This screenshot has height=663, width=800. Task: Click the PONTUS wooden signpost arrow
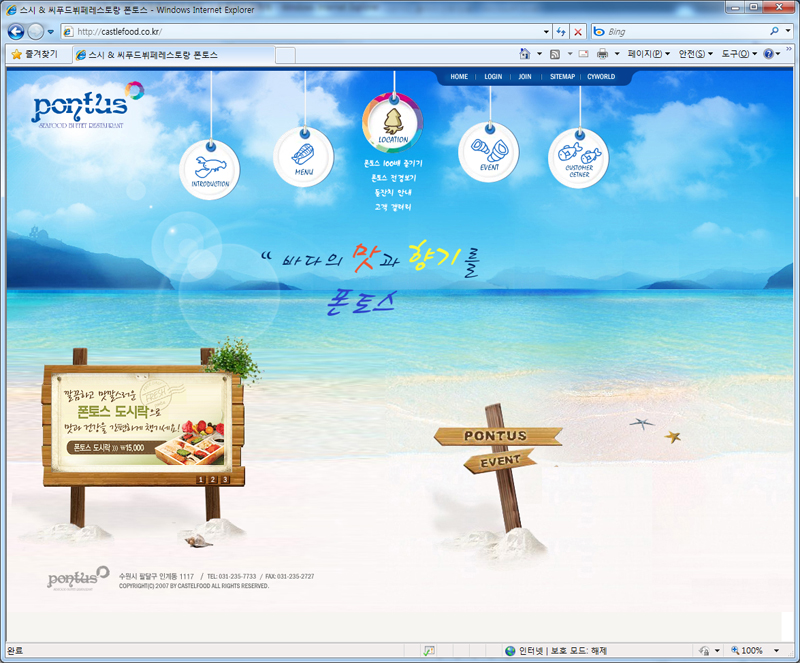click(497, 436)
